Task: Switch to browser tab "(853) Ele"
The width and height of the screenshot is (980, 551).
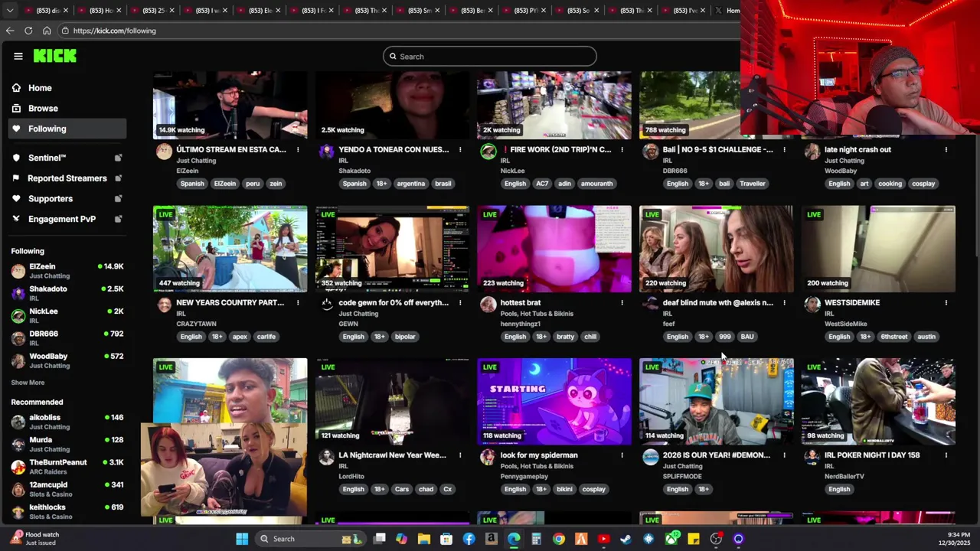Action: click(x=260, y=11)
